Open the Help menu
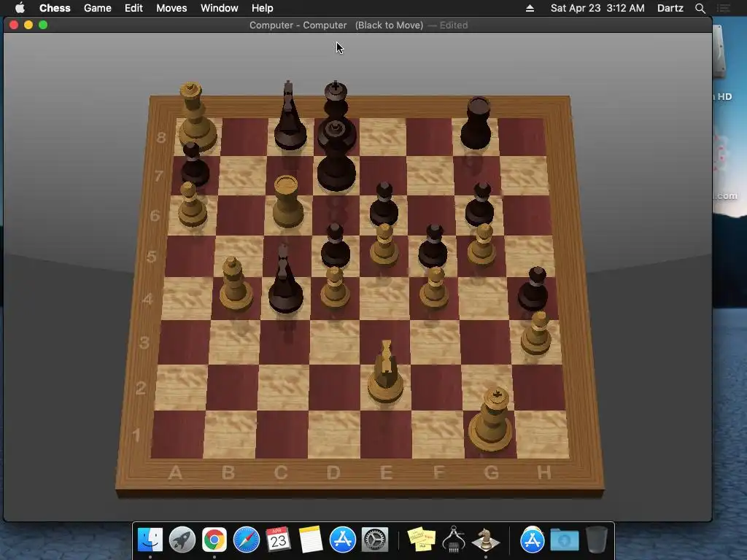This screenshot has width=747, height=560. 262,8
